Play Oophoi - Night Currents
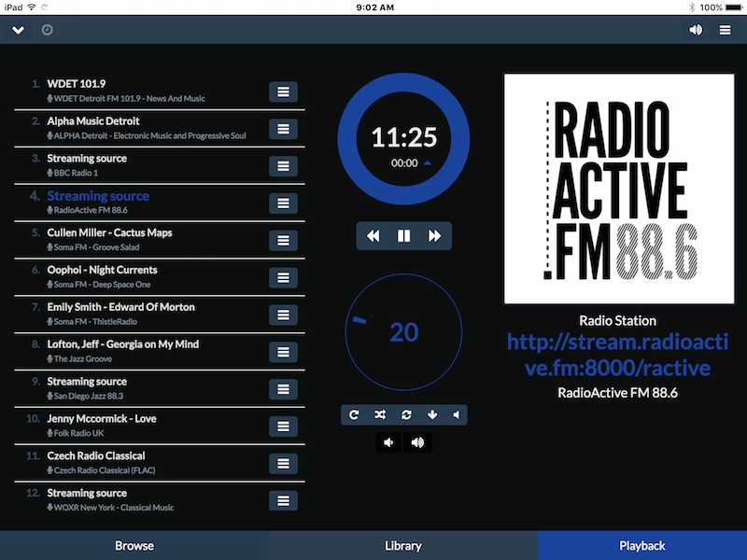747x560 pixels. (x=102, y=270)
